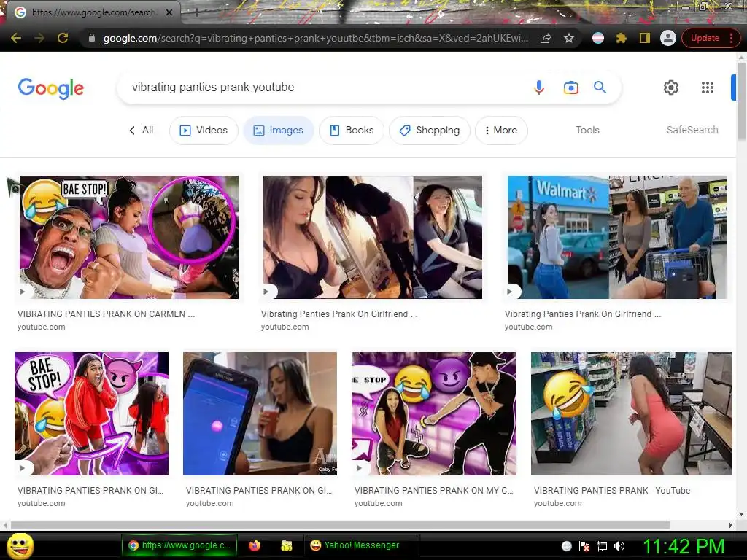The height and width of the screenshot is (560, 747).
Task: Click the round smiley tray icon
Action: (x=566, y=546)
